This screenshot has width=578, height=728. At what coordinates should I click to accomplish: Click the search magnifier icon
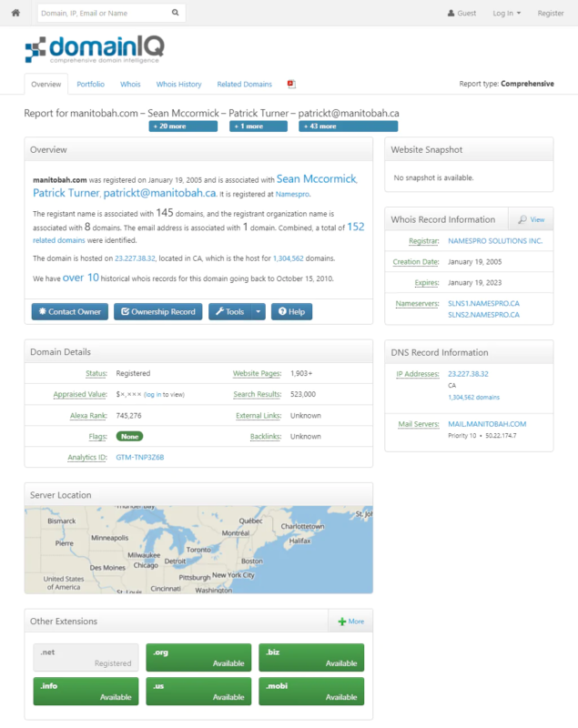pos(175,13)
